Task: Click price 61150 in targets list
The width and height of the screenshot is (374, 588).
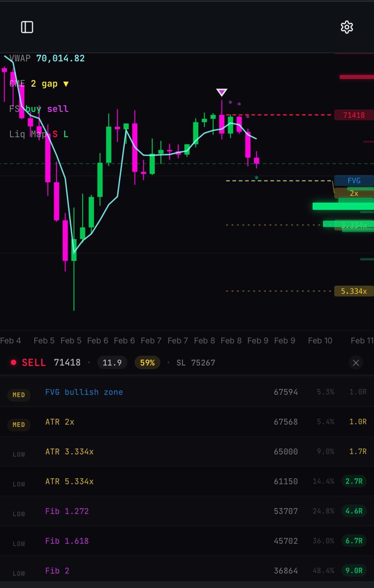Action: (x=286, y=482)
